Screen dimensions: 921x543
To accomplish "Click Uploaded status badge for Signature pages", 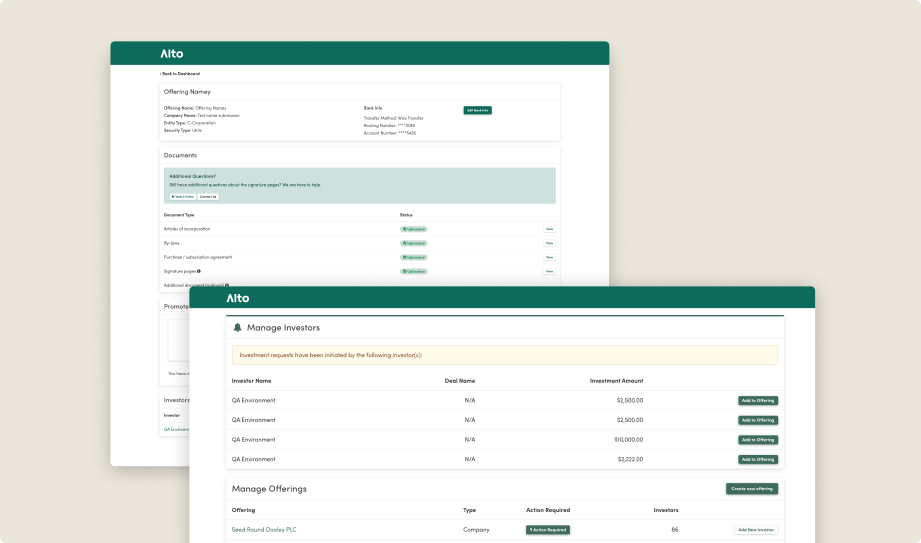I will pos(414,272).
